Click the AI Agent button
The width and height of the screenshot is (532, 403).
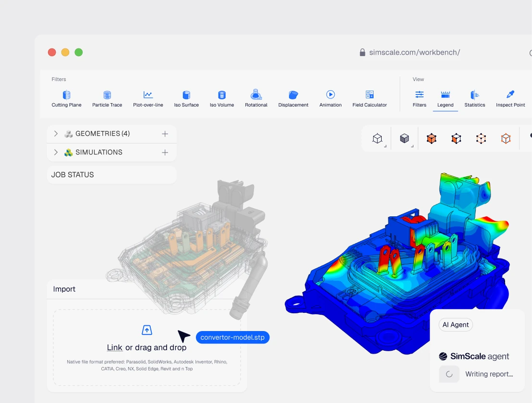[455, 325]
